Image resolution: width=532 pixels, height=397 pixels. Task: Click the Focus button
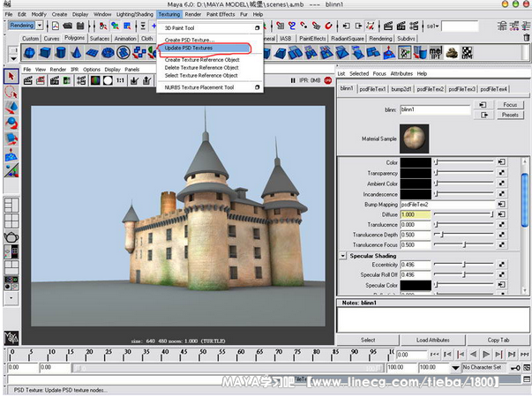510,105
